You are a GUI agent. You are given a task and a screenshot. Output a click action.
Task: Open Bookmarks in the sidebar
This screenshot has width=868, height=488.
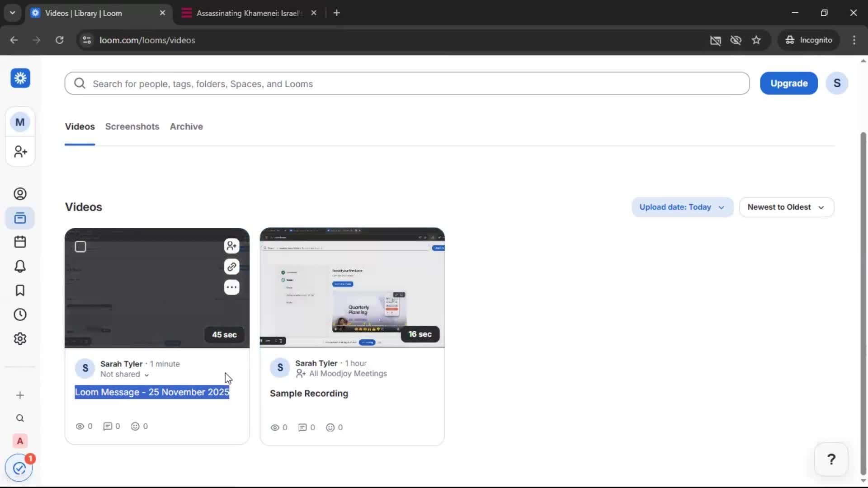20,291
